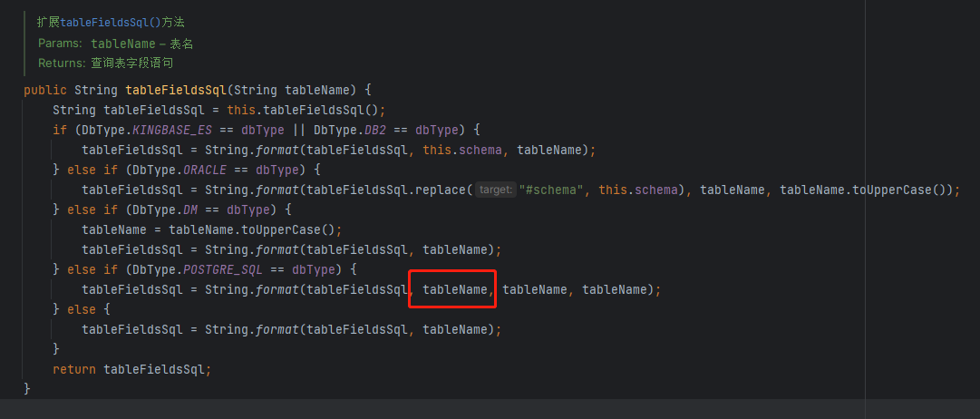The width and height of the screenshot is (980, 419).
Task: Click the POSTGRE_SQL enum constant
Action: (x=222, y=270)
